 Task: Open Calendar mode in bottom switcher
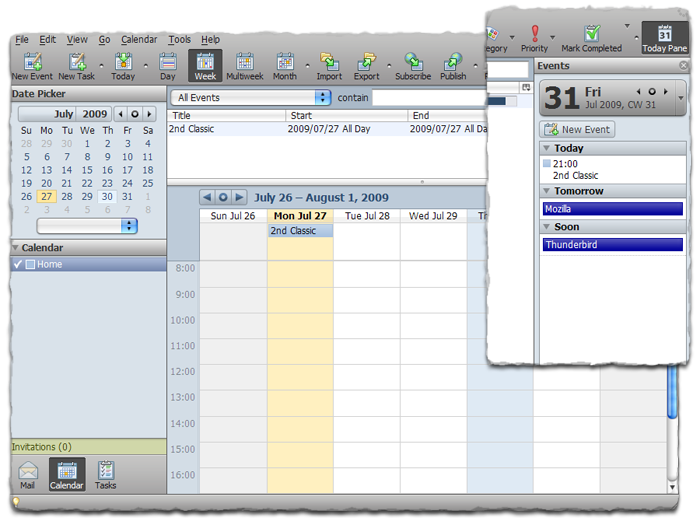(67, 475)
